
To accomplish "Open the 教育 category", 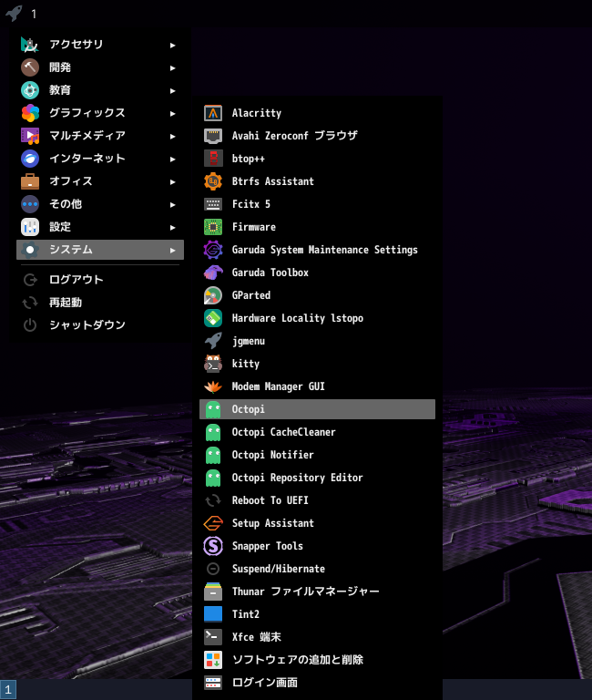I will coord(100,89).
